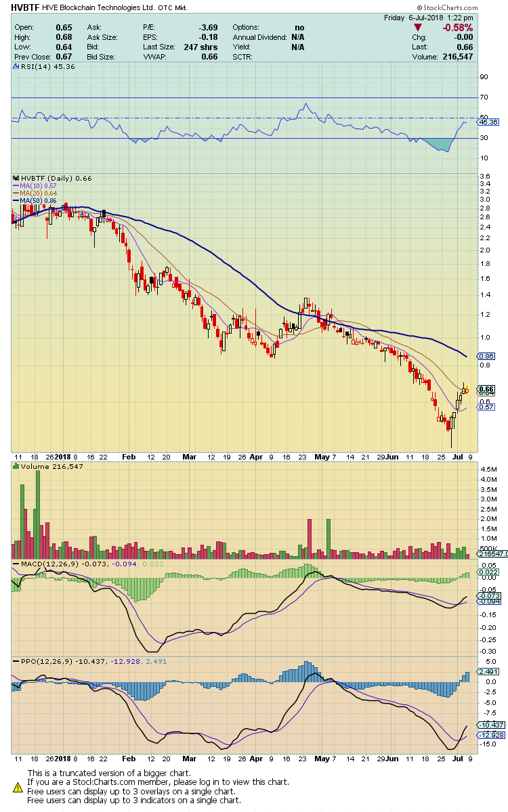Click the HVBTF (Daily) 0.66 legend
The height and width of the screenshot is (812, 508).
point(56,178)
